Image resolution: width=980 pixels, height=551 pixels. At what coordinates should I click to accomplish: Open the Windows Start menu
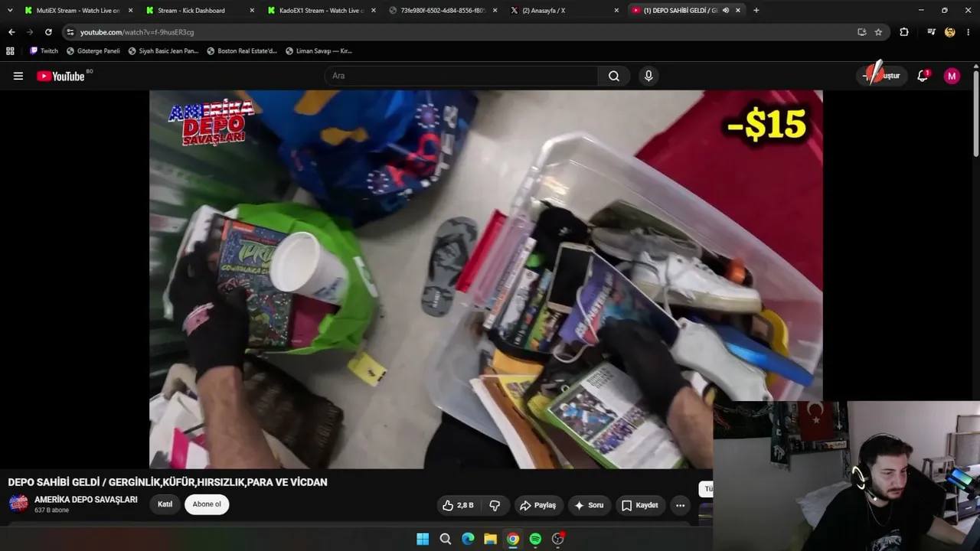(x=423, y=539)
